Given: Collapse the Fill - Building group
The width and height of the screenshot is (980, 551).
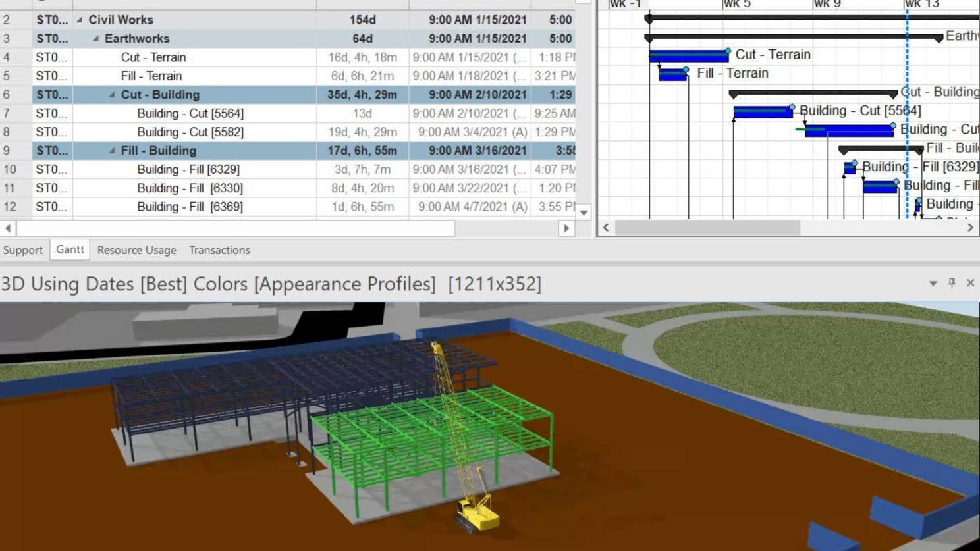Looking at the screenshot, I should [x=112, y=151].
